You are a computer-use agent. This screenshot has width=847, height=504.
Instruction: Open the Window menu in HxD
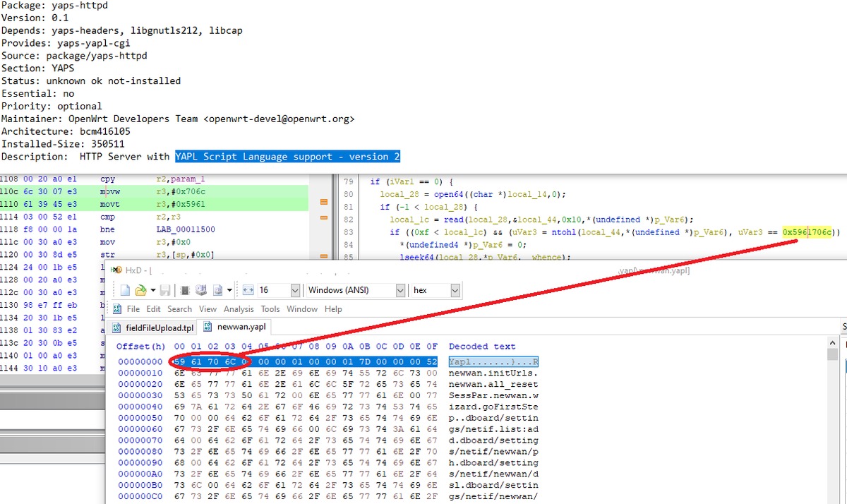(x=302, y=309)
